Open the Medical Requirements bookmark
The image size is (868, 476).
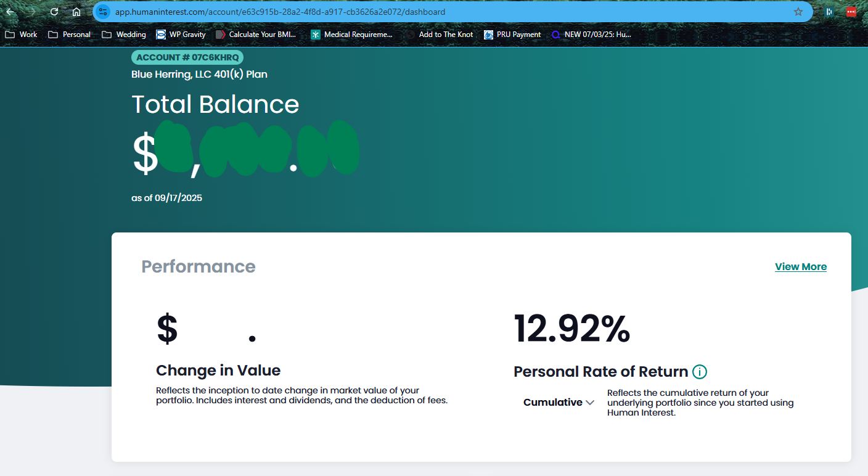pos(352,35)
